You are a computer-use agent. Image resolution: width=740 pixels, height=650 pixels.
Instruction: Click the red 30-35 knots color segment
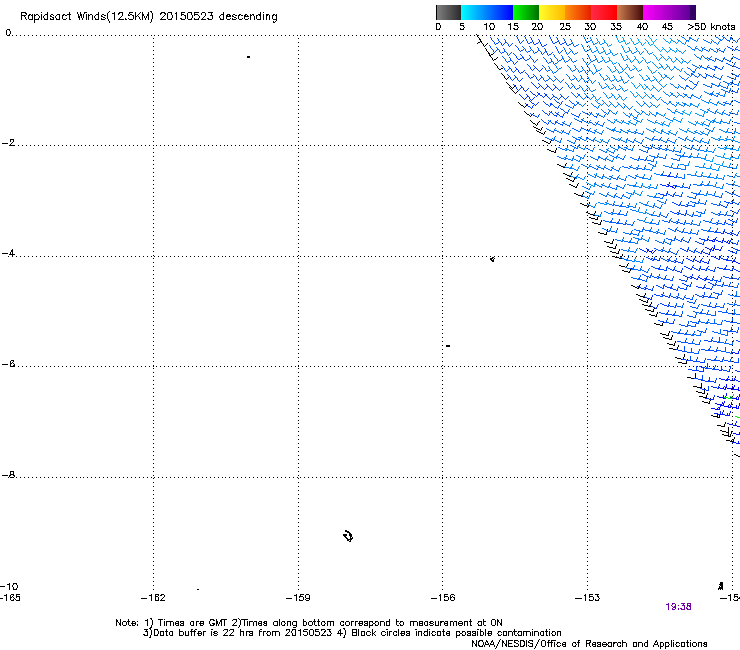pos(604,12)
